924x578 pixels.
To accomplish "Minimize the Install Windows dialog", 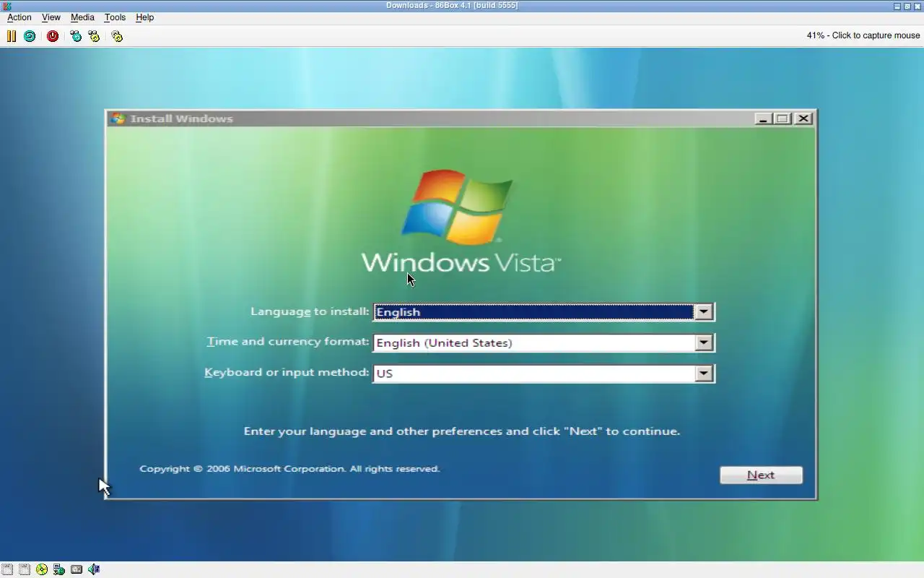I will tap(763, 118).
